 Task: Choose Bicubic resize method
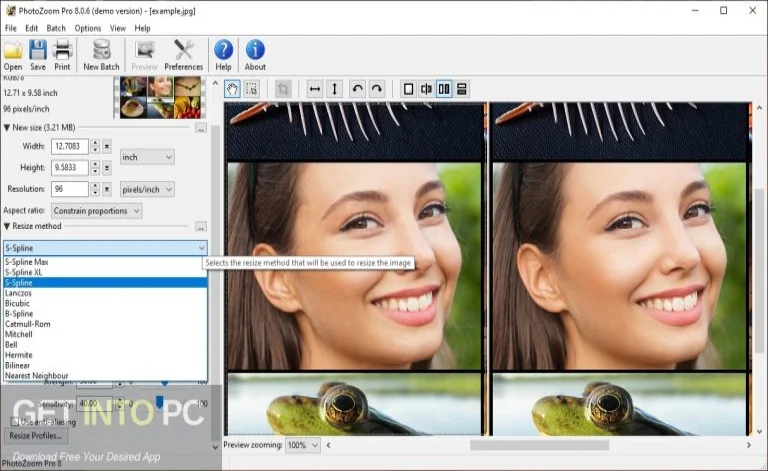pos(105,303)
